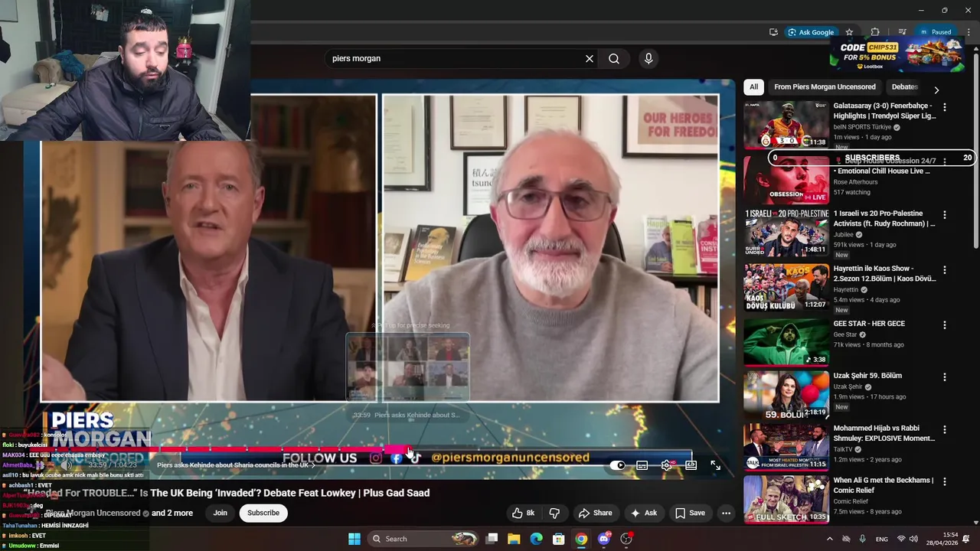This screenshot has width=980, height=551.
Task: Click the Instagram icon in the video overlay
Action: [375, 458]
